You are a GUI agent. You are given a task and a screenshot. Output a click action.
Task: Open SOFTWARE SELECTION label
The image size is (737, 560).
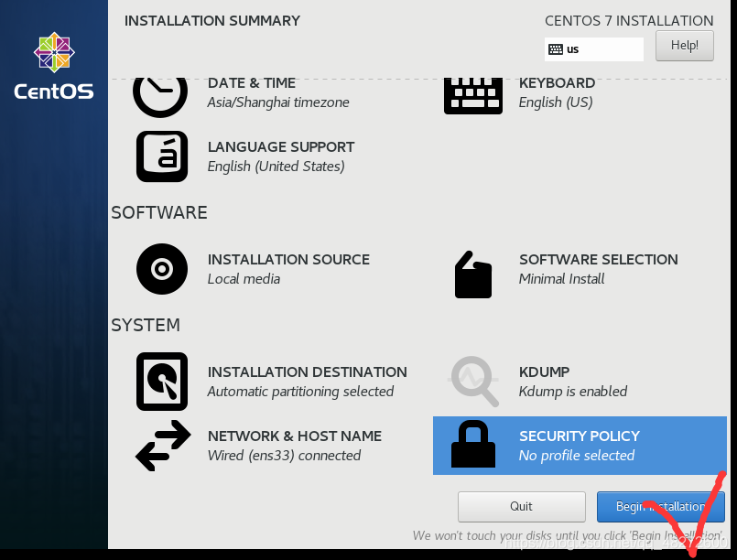[599, 259]
